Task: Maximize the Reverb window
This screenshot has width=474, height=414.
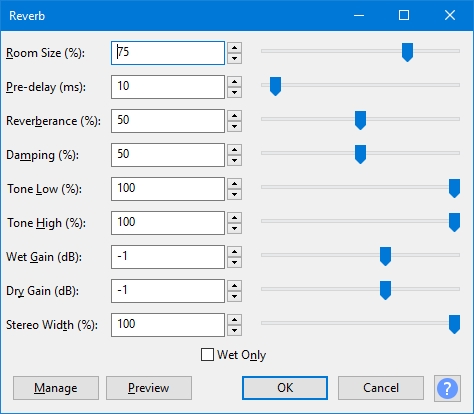Action: coord(404,15)
